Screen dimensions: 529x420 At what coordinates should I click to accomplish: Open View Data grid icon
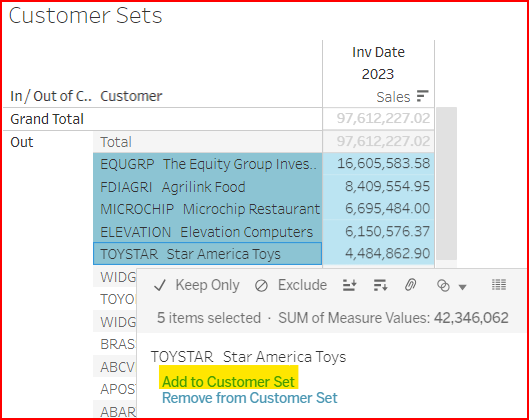click(x=499, y=285)
